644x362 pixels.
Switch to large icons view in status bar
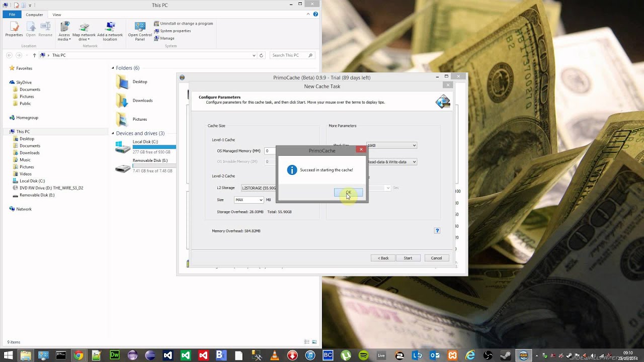tap(314, 342)
